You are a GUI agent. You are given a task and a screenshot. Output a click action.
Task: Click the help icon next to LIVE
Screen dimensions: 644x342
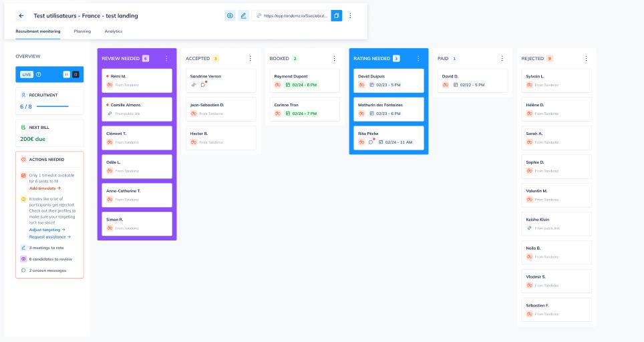point(39,74)
